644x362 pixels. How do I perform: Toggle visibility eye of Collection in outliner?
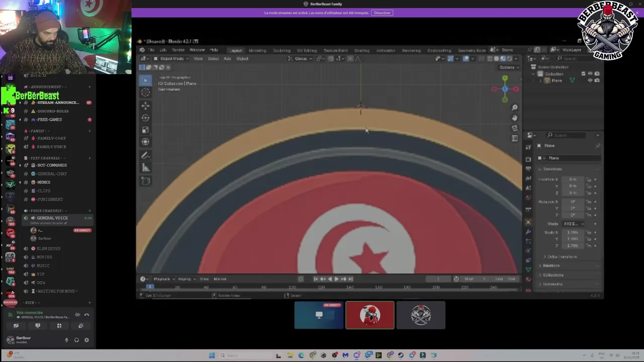point(590,74)
